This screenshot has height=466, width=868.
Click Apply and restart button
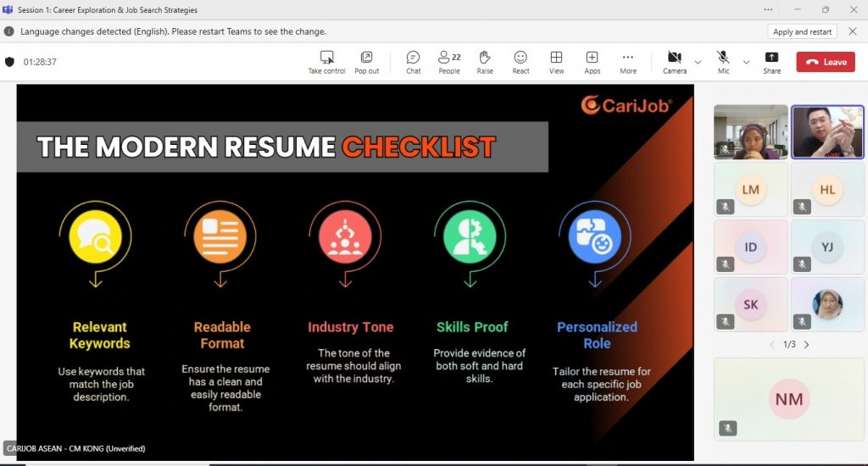[802, 31]
